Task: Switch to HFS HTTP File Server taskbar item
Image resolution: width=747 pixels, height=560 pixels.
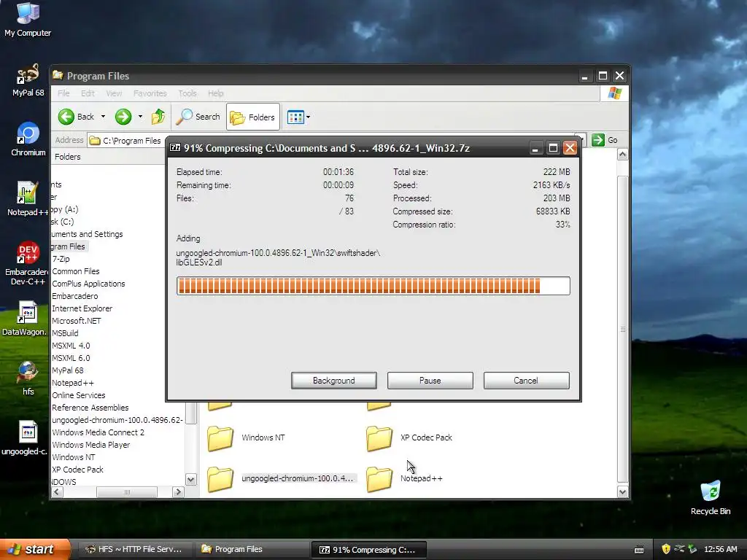Action: 134,549
